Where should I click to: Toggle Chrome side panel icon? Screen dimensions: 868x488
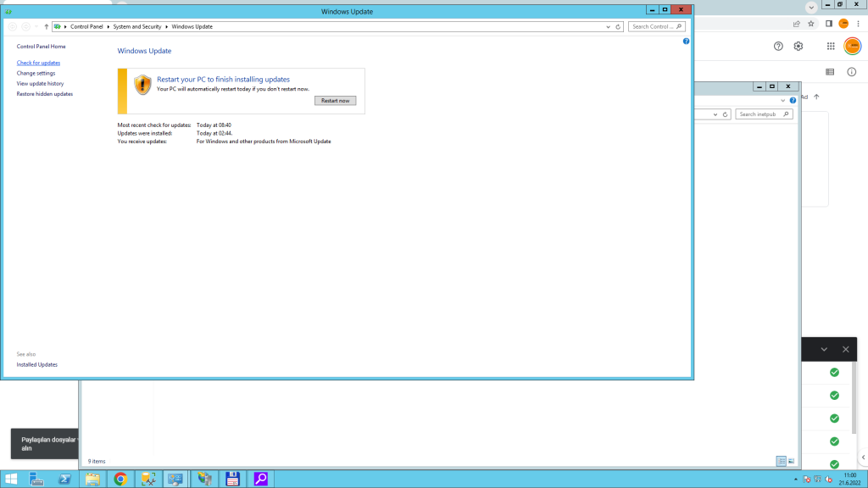click(829, 23)
